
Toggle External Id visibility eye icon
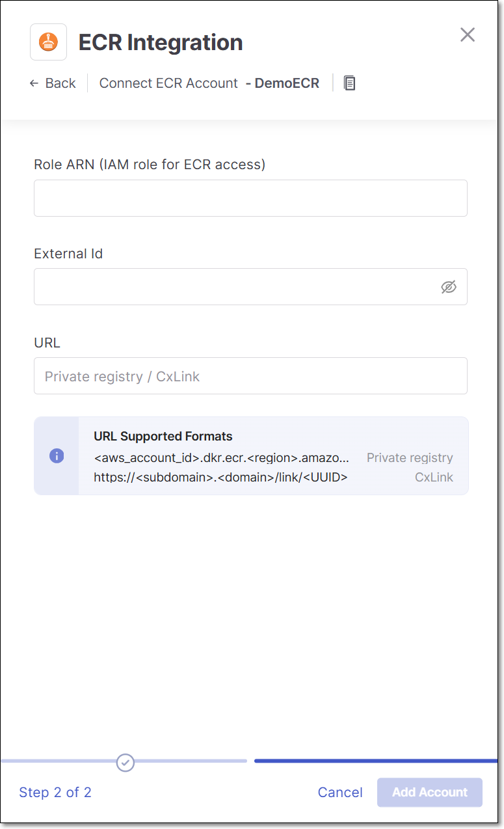[449, 287]
